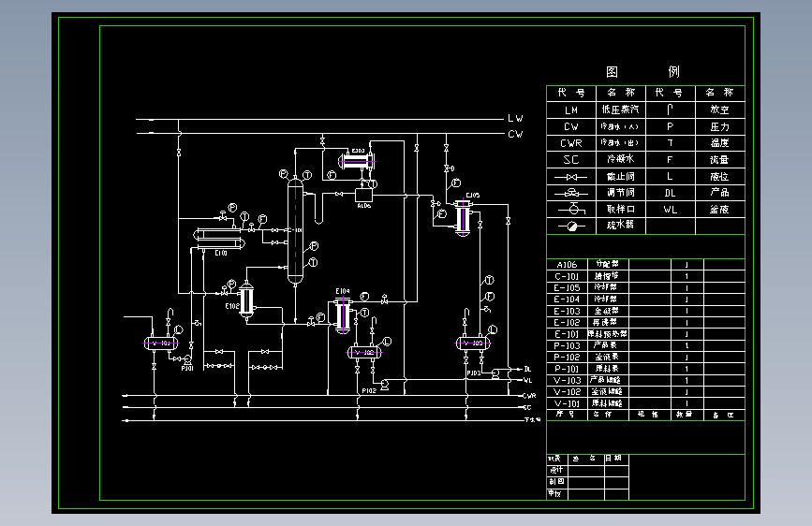Click the steam trap symbol in the legend

pyautogui.click(x=571, y=226)
